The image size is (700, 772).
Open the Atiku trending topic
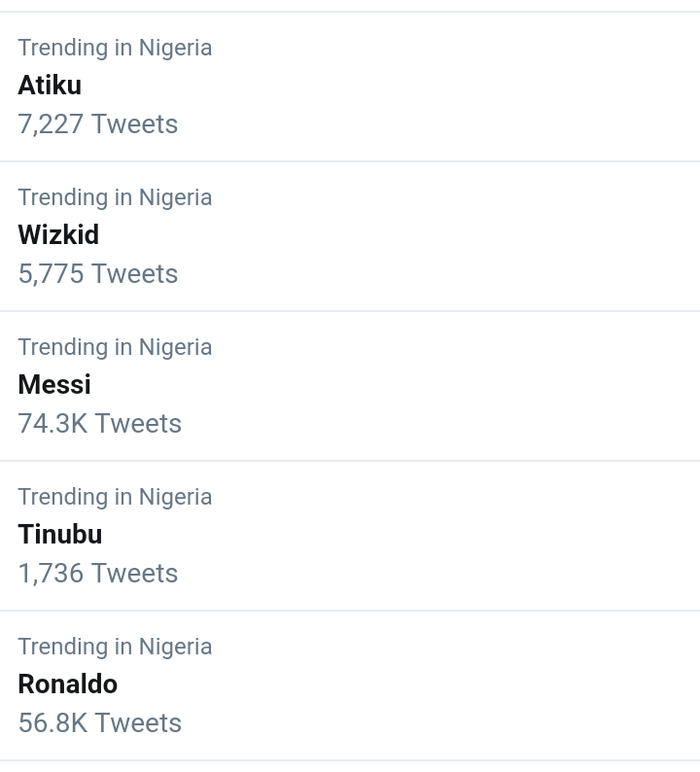[x=350, y=87]
